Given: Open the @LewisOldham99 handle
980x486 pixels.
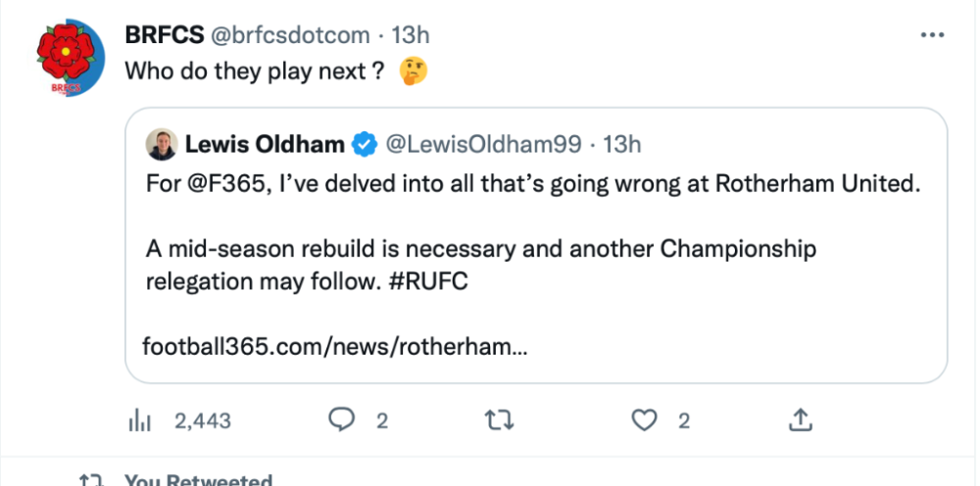Looking at the screenshot, I should (486, 145).
